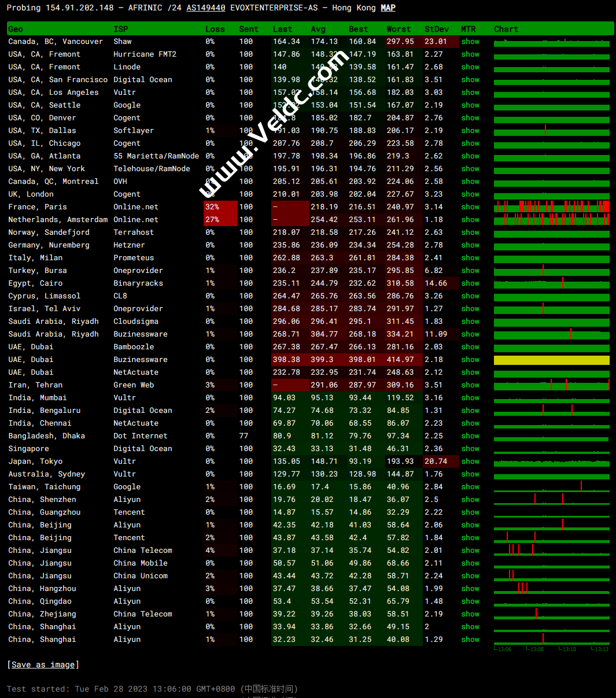The image size is (616, 698).
Task: Click the red-striped chart for France, Paris
Action: (552, 206)
